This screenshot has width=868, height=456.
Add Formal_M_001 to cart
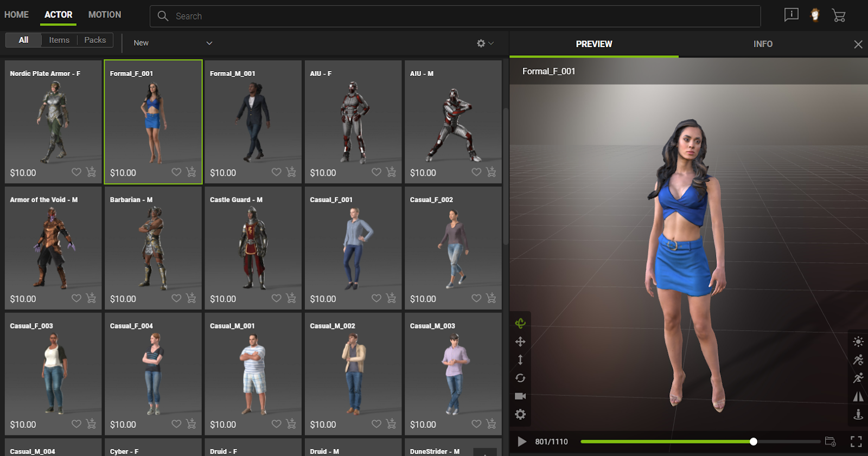291,172
